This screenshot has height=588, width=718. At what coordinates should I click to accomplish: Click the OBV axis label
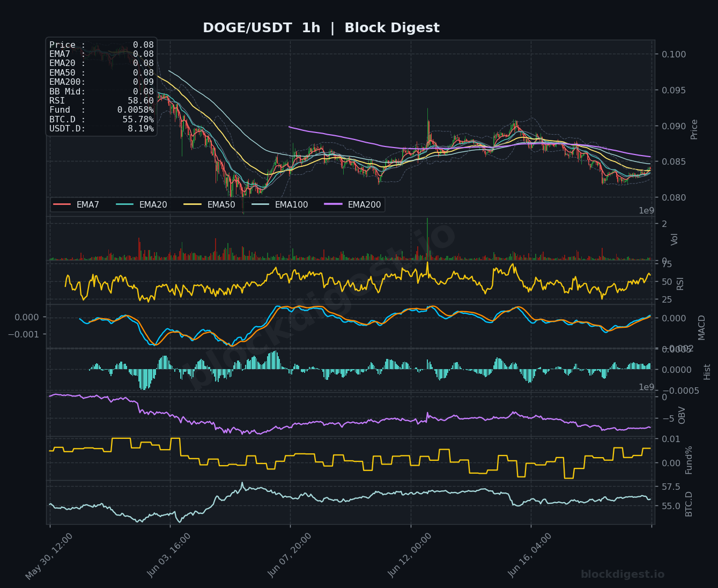click(x=682, y=415)
